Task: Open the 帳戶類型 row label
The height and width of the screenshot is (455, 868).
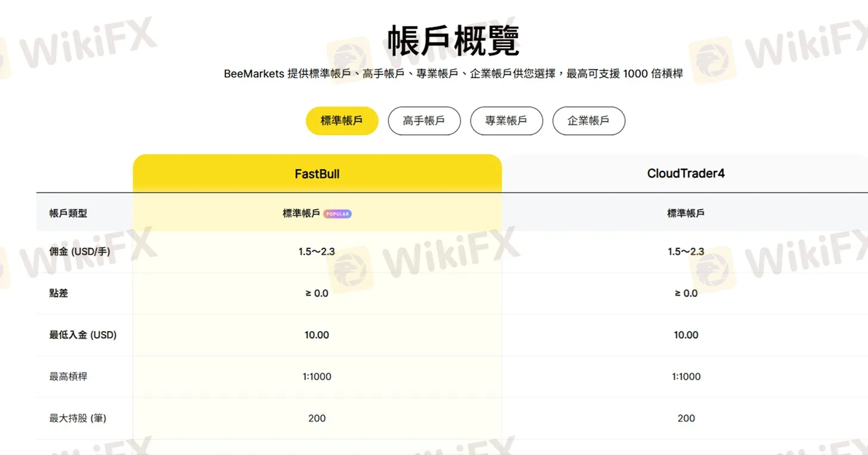Action: click(67, 213)
